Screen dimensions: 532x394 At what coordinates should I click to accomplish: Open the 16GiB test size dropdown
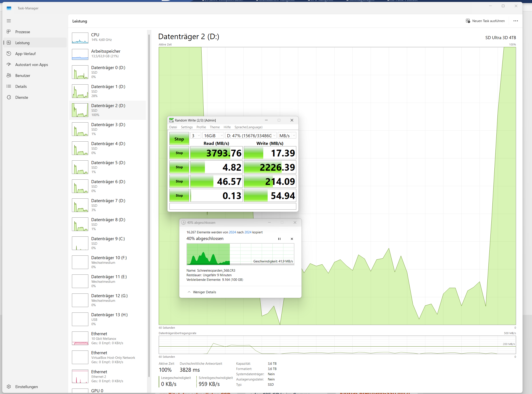(213, 135)
